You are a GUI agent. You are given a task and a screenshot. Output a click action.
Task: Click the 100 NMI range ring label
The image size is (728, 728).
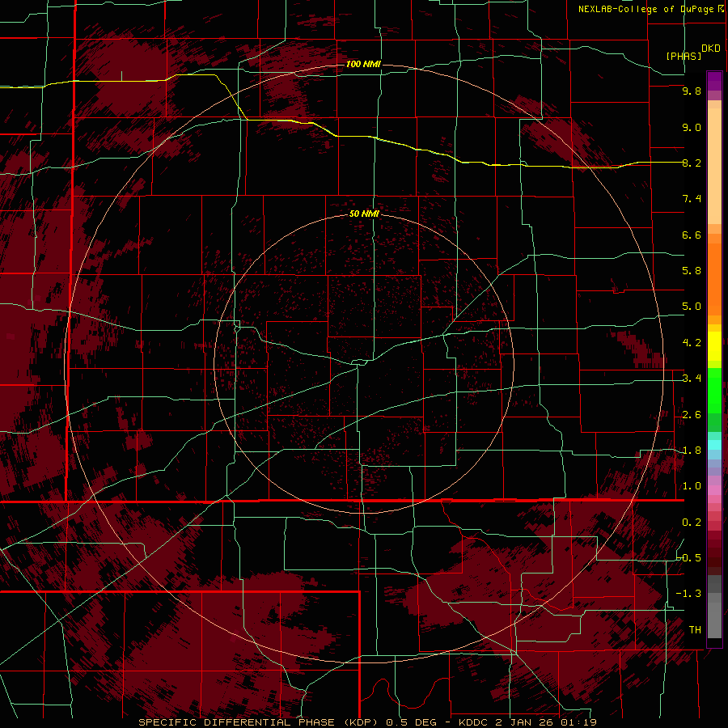pos(363,64)
